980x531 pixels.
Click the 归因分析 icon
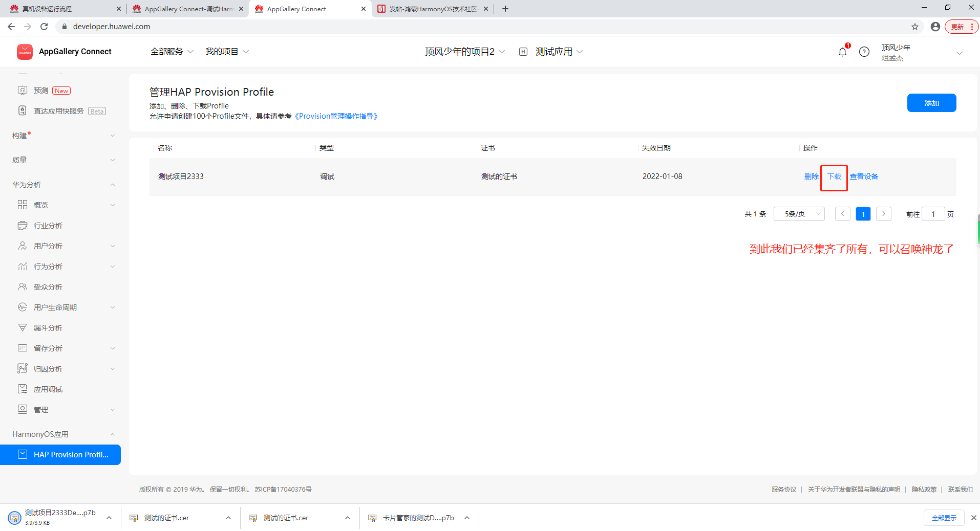point(23,368)
